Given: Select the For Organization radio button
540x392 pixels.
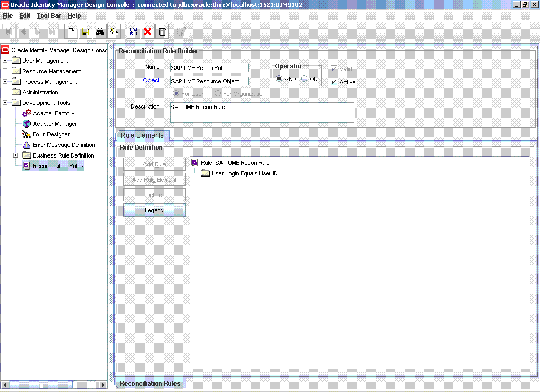Looking at the screenshot, I should point(218,93).
